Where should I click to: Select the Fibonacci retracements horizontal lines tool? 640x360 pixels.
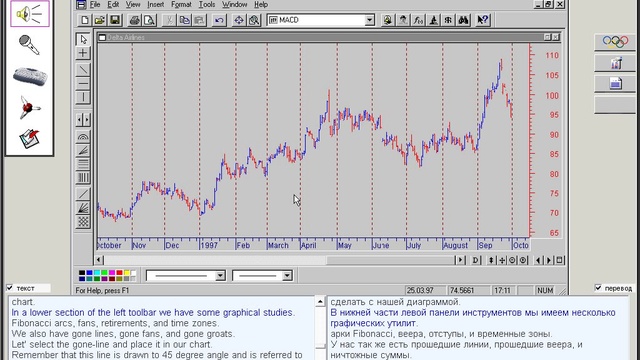(x=83, y=164)
